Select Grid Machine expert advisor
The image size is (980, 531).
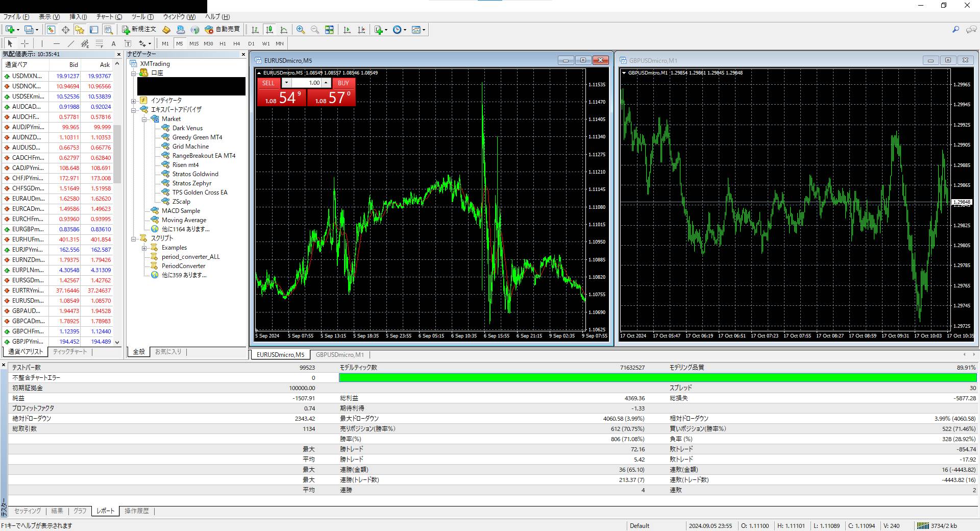[190, 147]
